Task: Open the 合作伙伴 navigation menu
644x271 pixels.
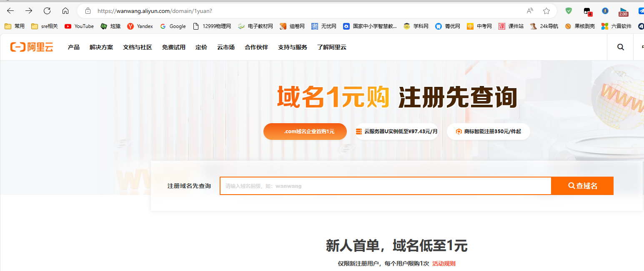Action: [x=256, y=47]
